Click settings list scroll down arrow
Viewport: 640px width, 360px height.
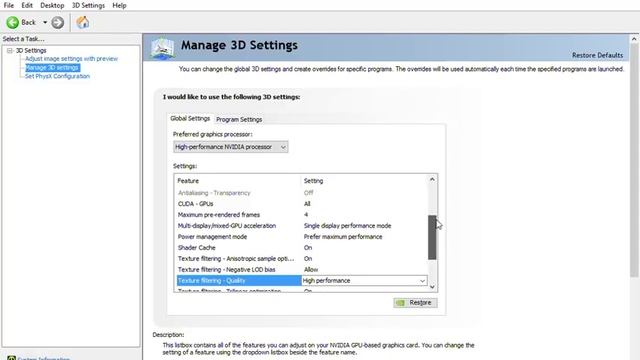[x=432, y=287]
